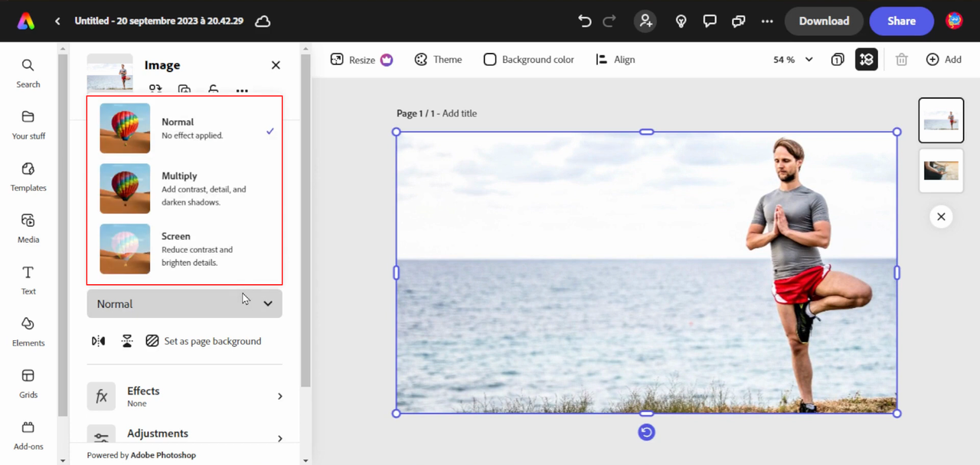Open the Align options
The width and height of the screenshot is (980, 465).
tap(616, 60)
